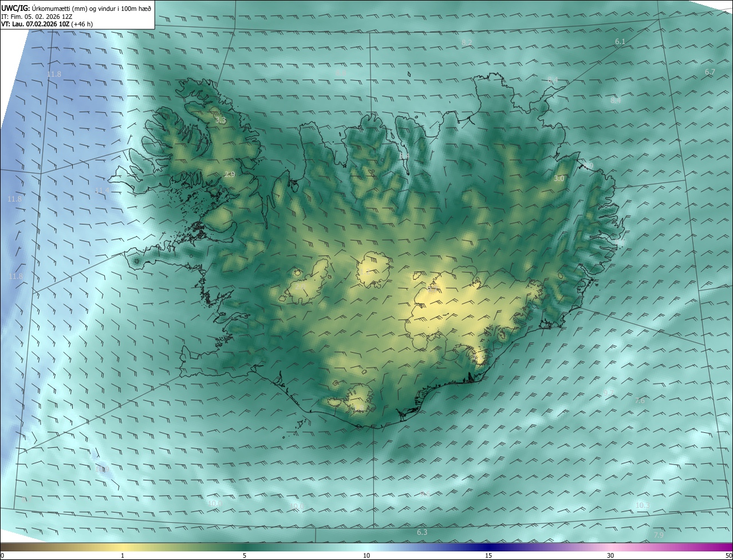Click the 3.0 value label in the east
This screenshot has height=560, width=733.
click(x=559, y=179)
